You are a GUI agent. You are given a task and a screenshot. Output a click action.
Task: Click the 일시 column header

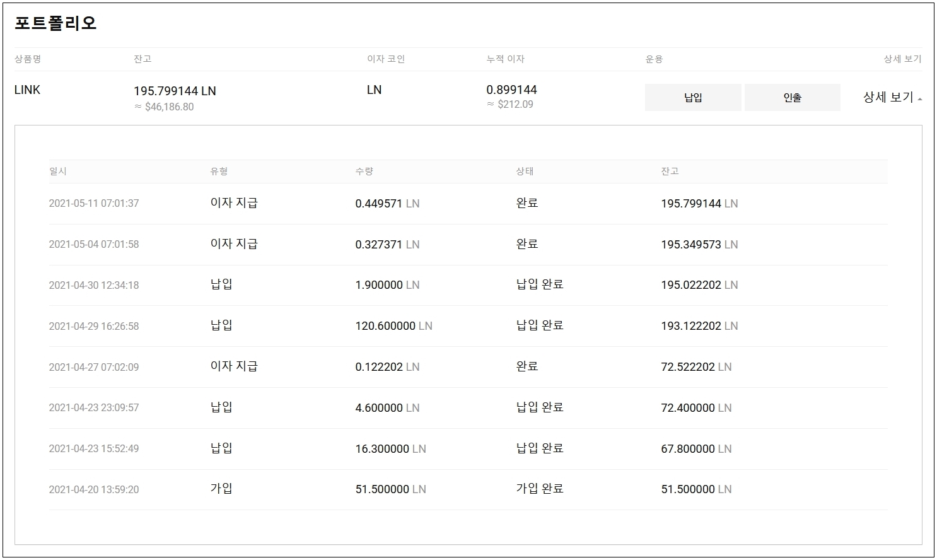(57, 171)
